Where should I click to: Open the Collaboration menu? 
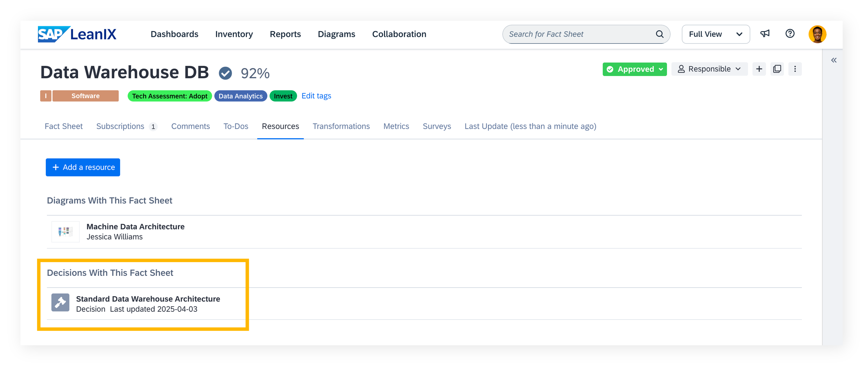pos(399,34)
